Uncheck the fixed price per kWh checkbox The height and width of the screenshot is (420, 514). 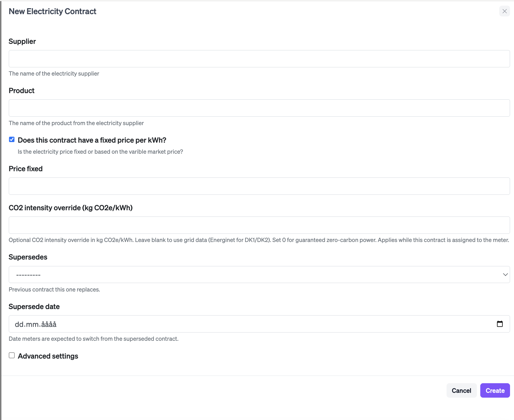[12, 140]
